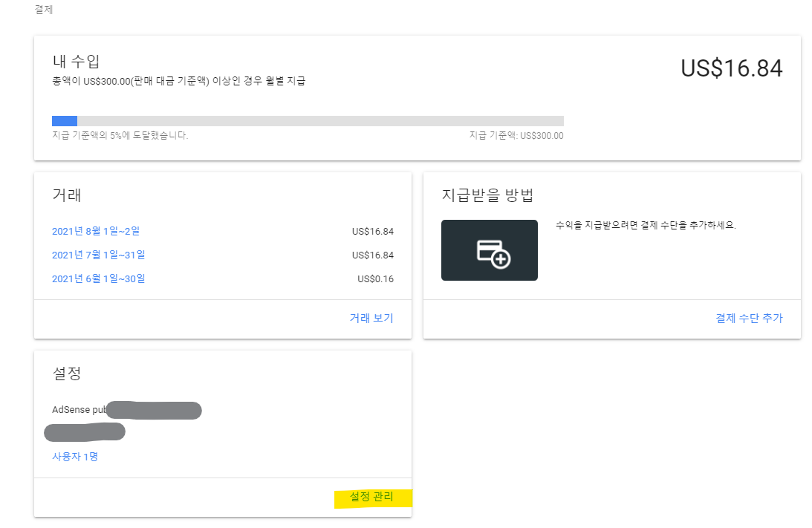Open the 2021년 7월 1일~31일 transaction
812x528 pixels.
pyautogui.click(x=99, y=255)
